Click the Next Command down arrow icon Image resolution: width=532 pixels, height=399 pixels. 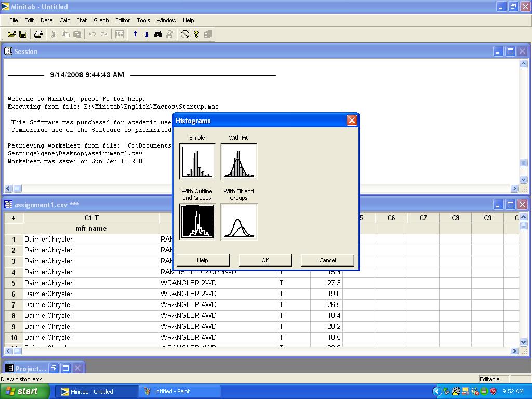point(147,34)
